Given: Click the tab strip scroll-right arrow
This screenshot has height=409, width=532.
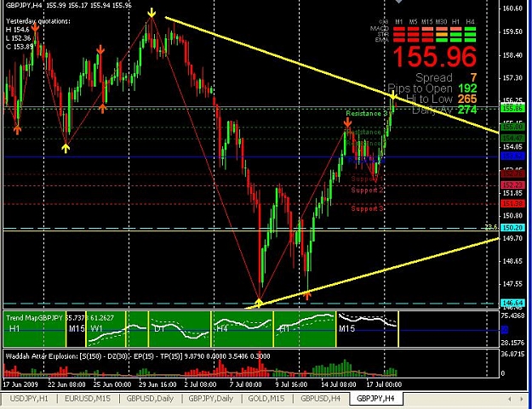Looking at the screenshot, I should (521, 399).
